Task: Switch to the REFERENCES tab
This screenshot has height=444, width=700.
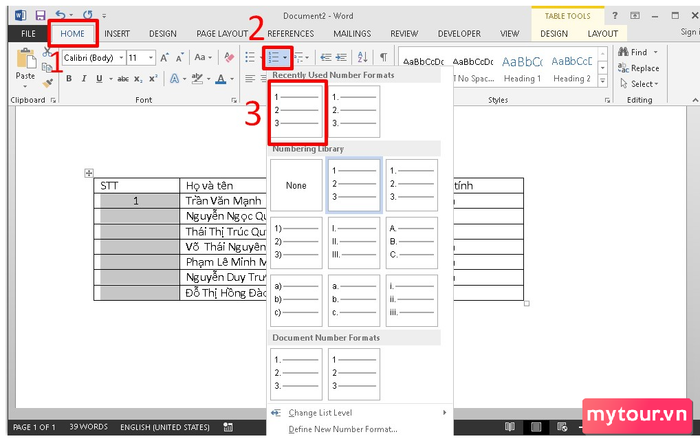Action: tap(291, 34)
